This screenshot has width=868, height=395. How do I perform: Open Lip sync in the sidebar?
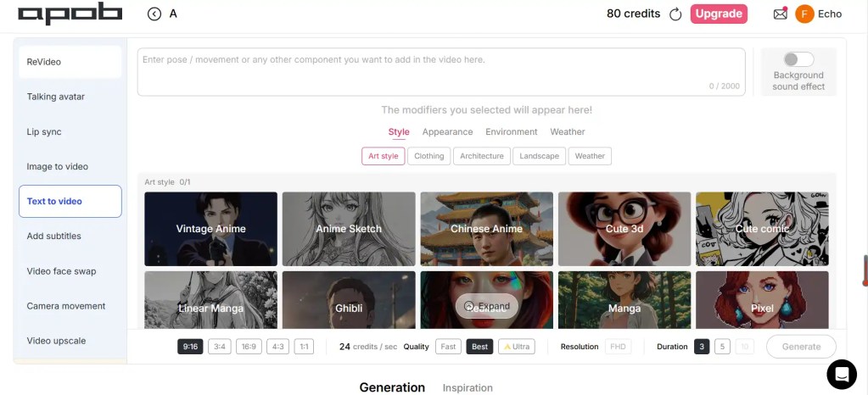(70, 131)
